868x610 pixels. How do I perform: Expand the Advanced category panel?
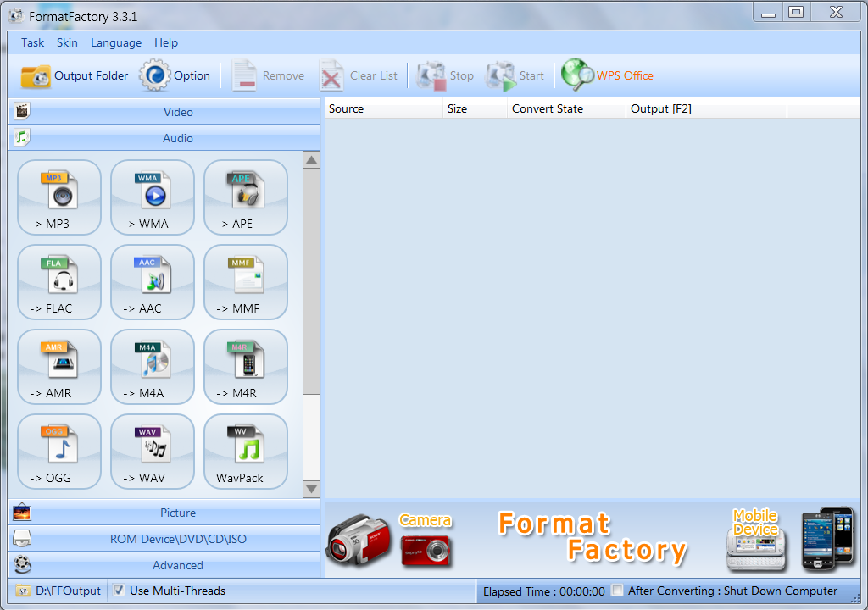click(x=165, y=565)
